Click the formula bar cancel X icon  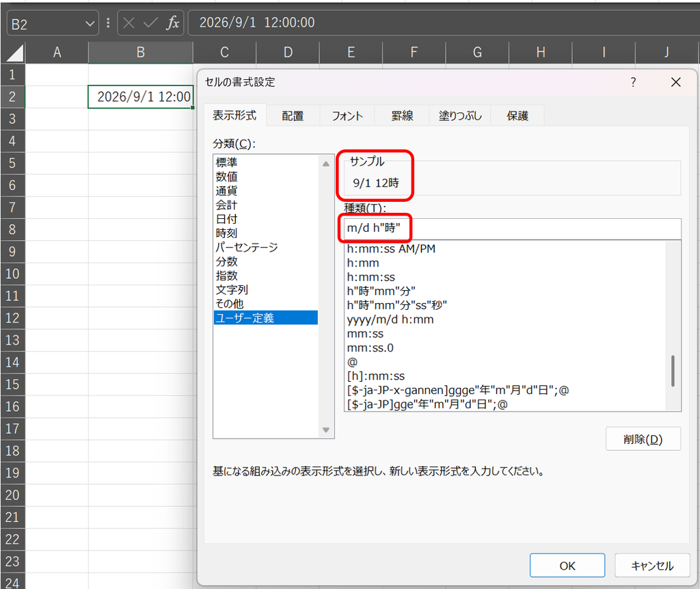[129, 23]
